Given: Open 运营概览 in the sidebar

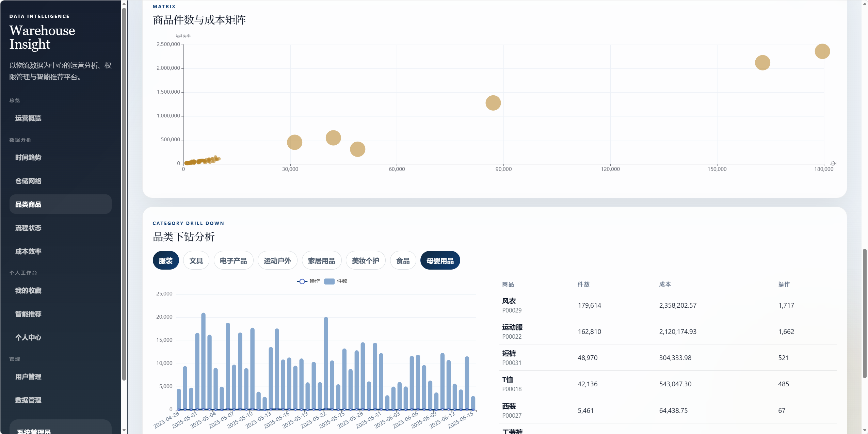Looking at the screenshot, I should pos(28,118).
